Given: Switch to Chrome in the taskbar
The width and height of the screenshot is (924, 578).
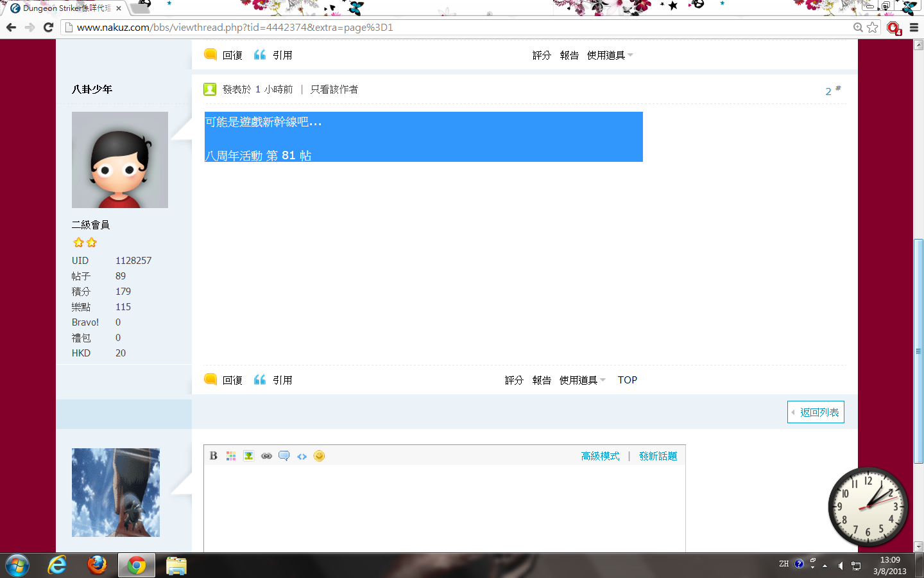Looking at the screenshot, I should [x=136, y=566].
